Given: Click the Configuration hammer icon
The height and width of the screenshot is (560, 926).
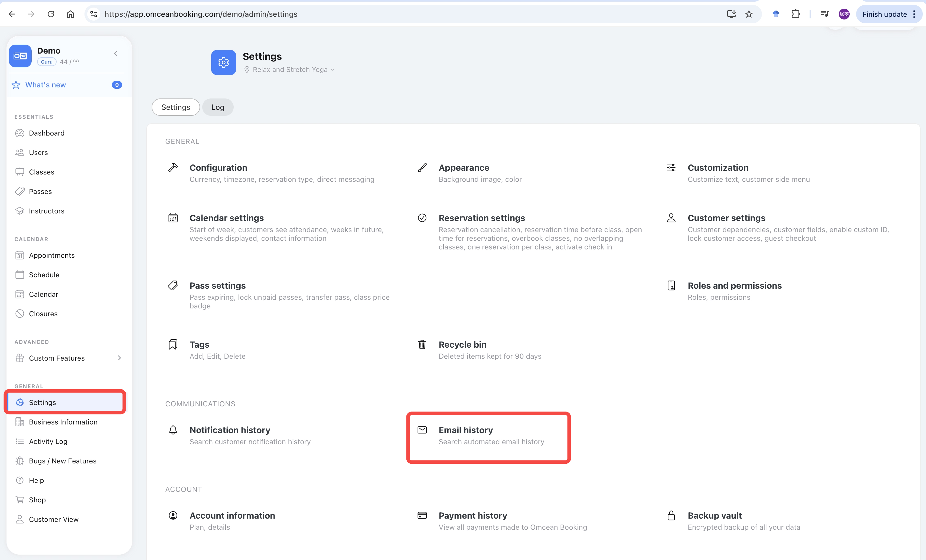Looking at the screenshot, I should tap(173, 167).
